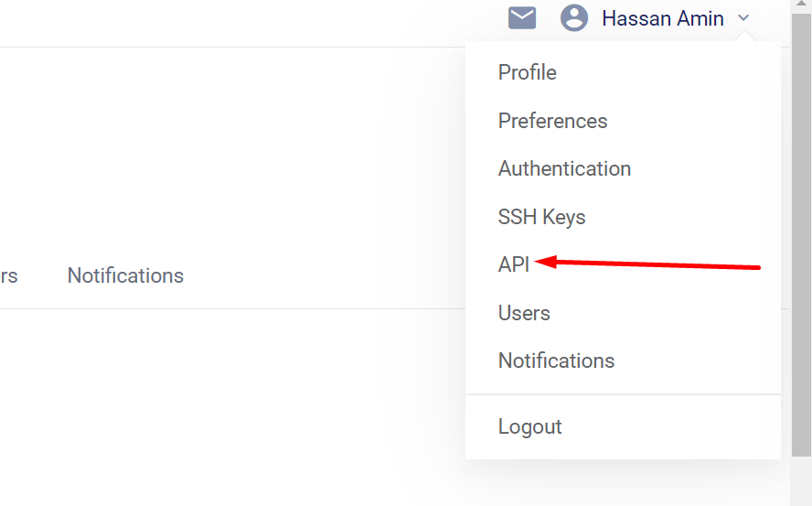Click empty page area below the tabs
812x506 pixels.
(x=233, y=404)
